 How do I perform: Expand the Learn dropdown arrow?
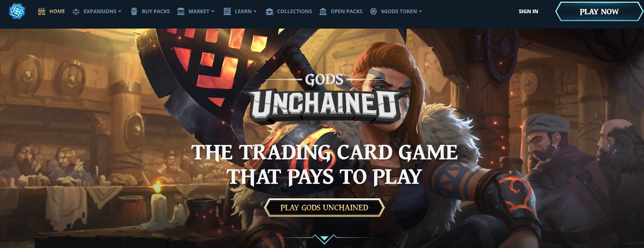[x=255, y=11]
